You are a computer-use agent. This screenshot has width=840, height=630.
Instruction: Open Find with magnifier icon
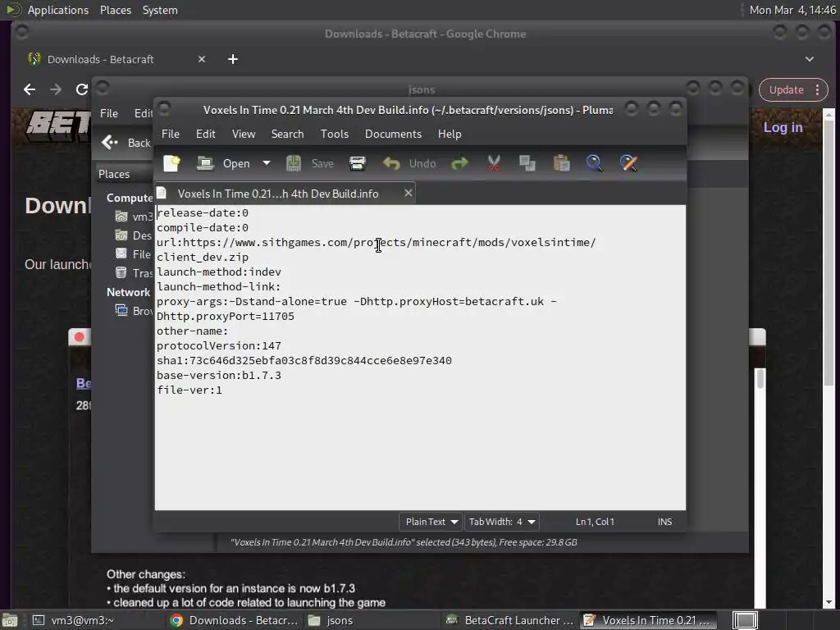(595, 163)
